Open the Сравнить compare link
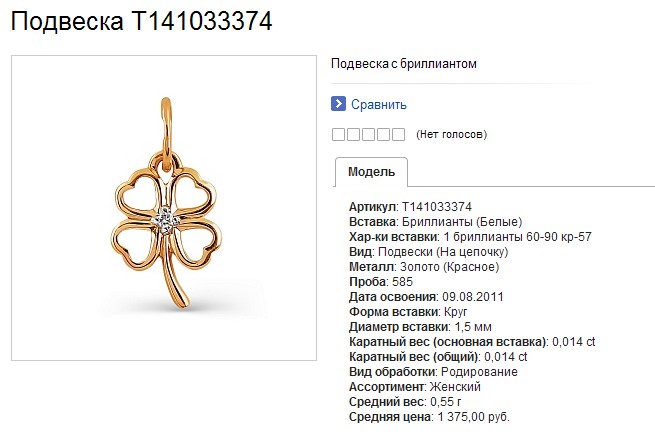 378,104
